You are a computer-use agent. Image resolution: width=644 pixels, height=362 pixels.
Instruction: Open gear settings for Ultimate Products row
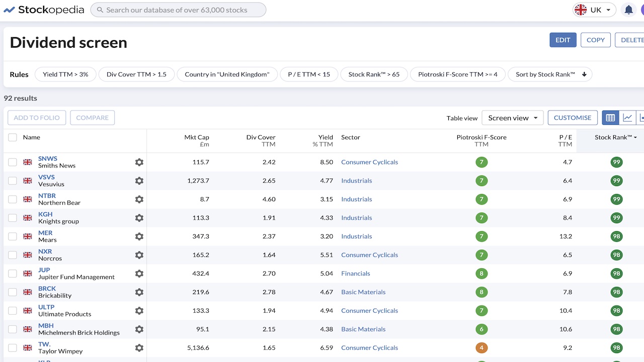[139, 311]
